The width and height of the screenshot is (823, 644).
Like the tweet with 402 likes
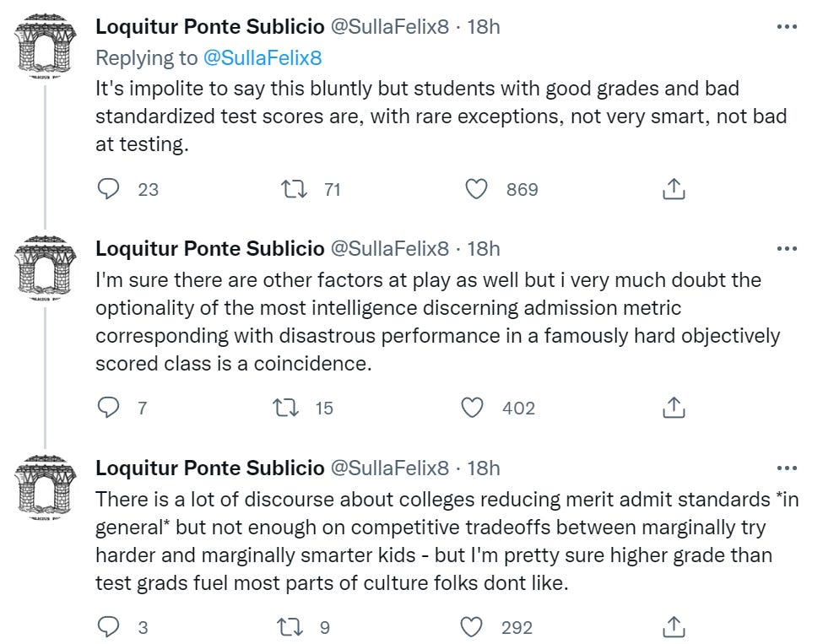pos(473,408)
